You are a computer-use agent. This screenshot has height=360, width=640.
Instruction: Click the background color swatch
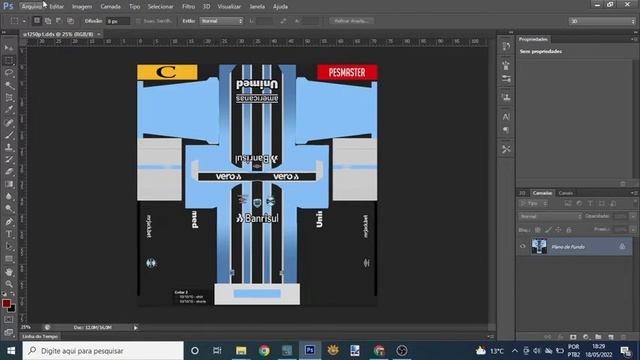12,308
